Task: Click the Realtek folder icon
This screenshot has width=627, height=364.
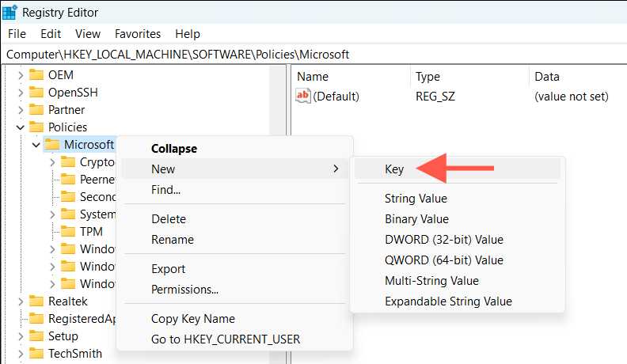Action: [36, 301]
